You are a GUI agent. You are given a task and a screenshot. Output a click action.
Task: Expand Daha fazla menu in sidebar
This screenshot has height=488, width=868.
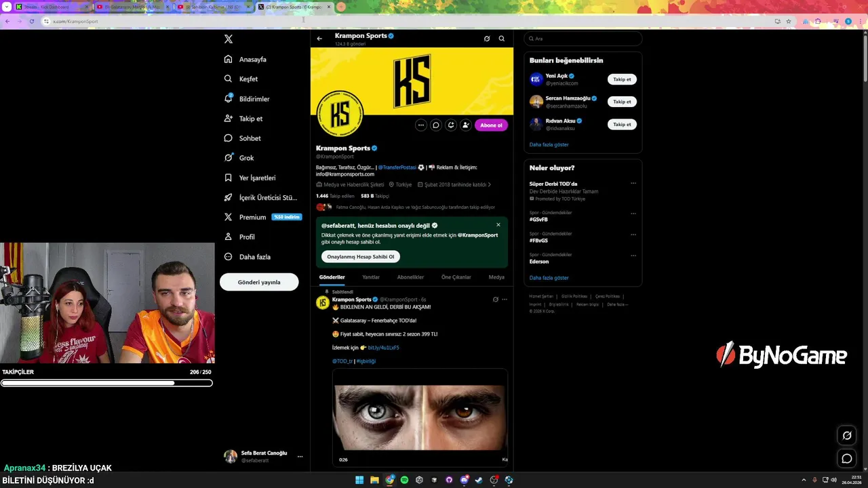click(x=248, y=257)
